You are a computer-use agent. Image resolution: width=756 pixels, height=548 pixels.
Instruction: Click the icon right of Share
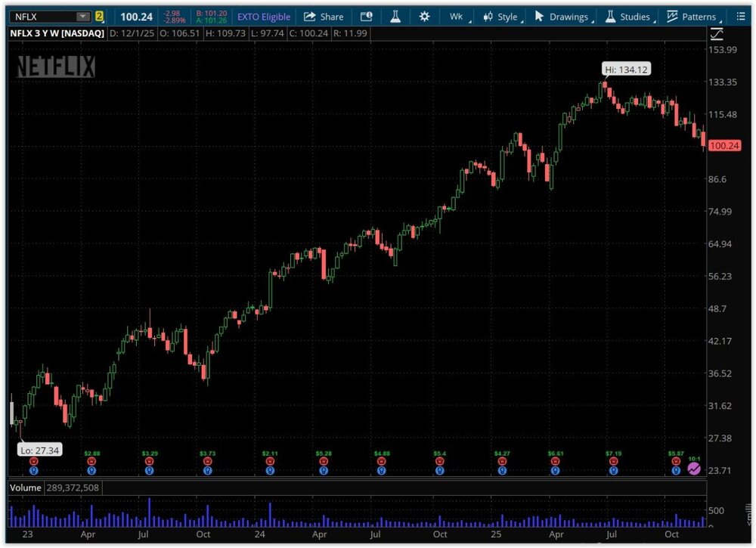click(367, 17)
